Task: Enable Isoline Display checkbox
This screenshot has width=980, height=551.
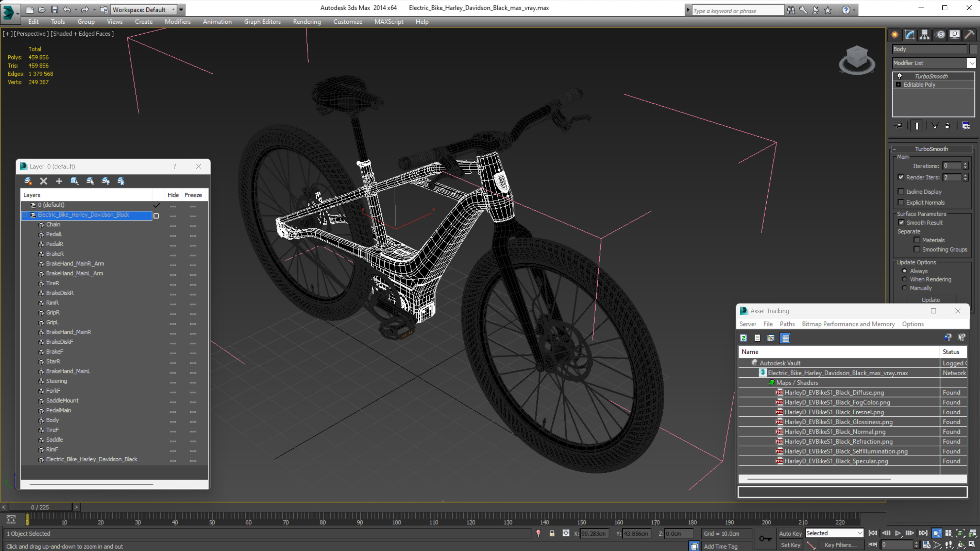Action: click(901, 191)
